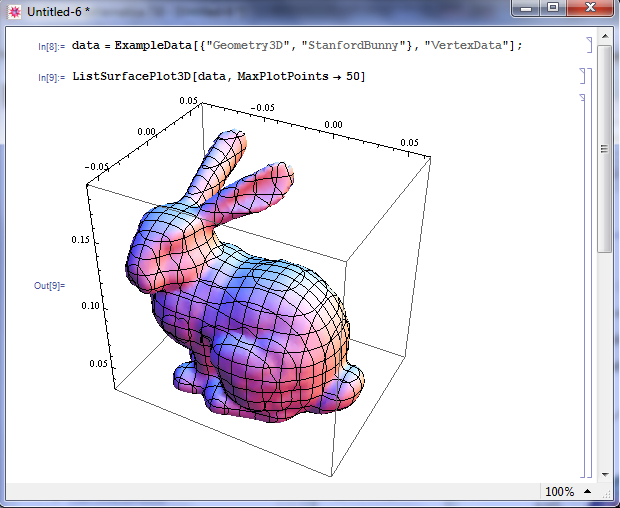Click the 0.10 vertical axis tick label
Screen dimensions: 620x508
click(x=90, y=305)
